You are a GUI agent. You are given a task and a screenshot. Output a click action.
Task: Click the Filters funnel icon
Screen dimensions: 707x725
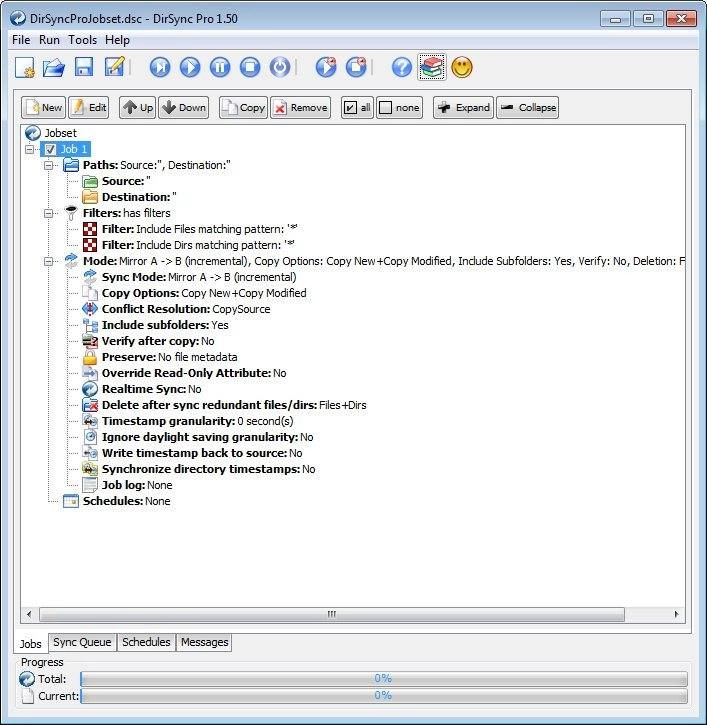pos(71,213)
